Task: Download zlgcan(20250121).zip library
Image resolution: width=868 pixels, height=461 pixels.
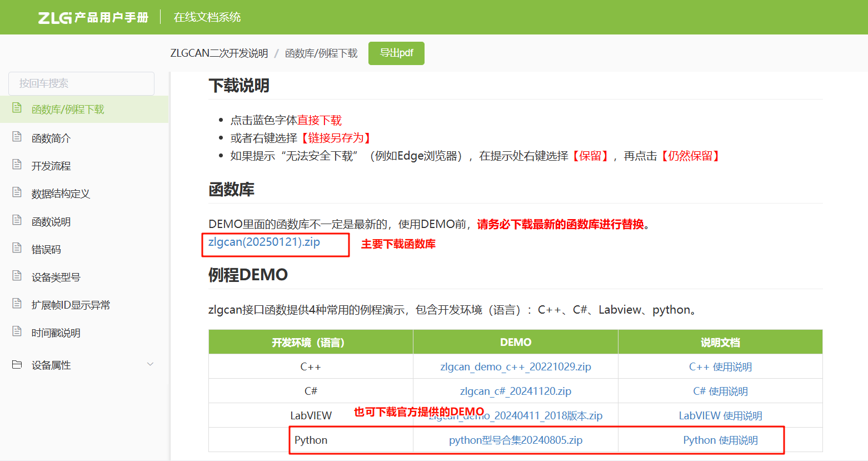Action: pyautogui.click(x=264, y=242)
